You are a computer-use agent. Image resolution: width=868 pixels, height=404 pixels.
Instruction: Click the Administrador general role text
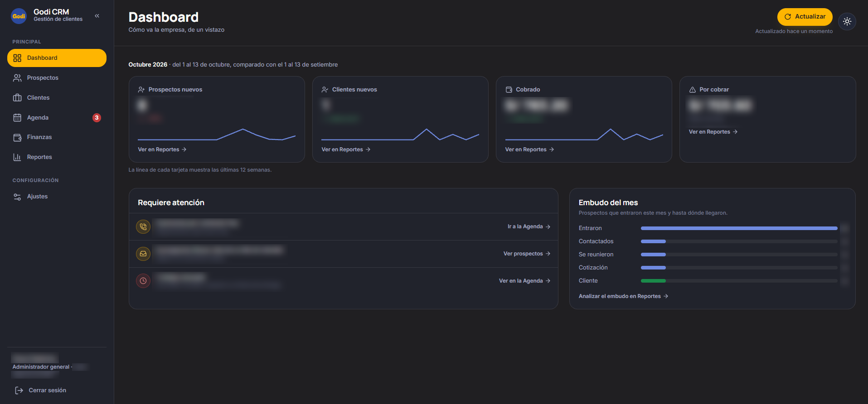point(41,367)
